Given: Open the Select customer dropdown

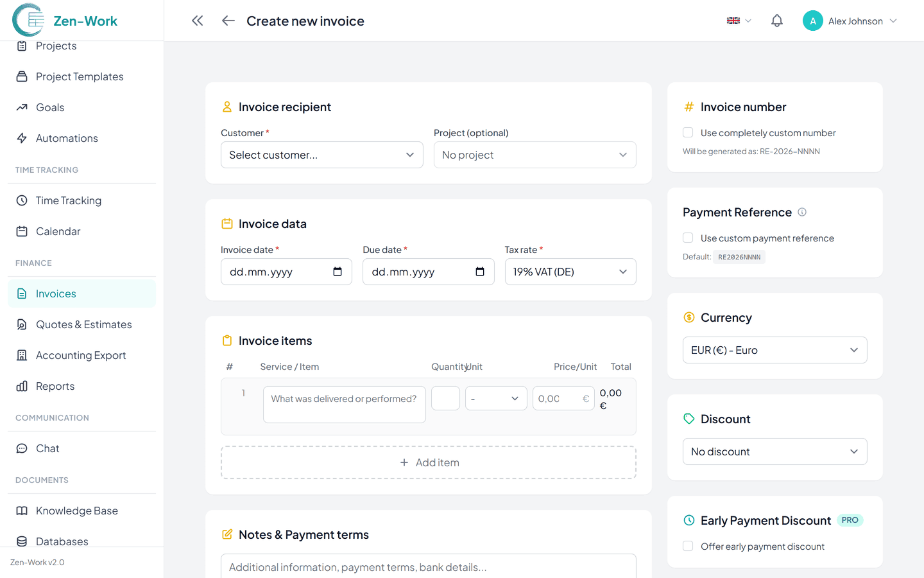Looking at the screenshot, I should (x=321, y=155).
